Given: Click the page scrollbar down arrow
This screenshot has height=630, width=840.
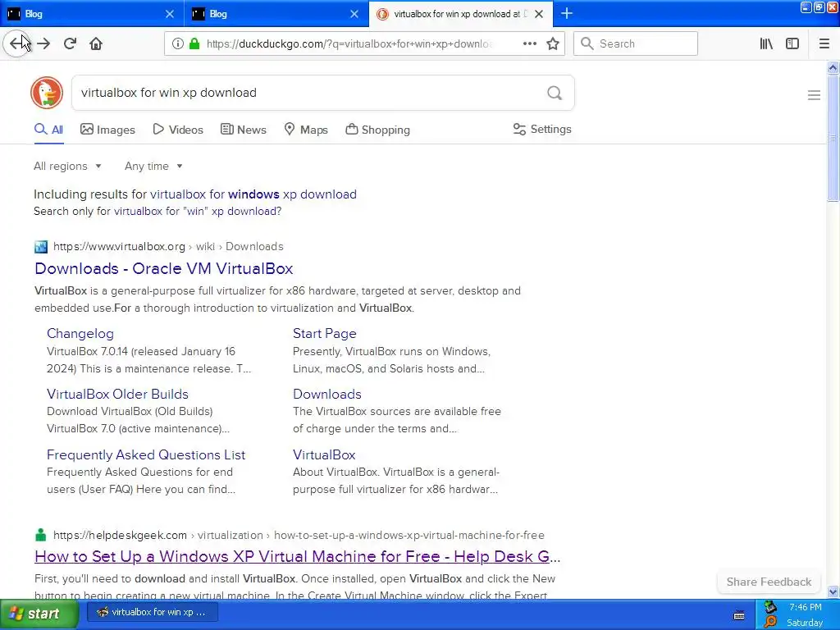Looking at the screenshot, I should pyautogui.click(x=833, y=591).
